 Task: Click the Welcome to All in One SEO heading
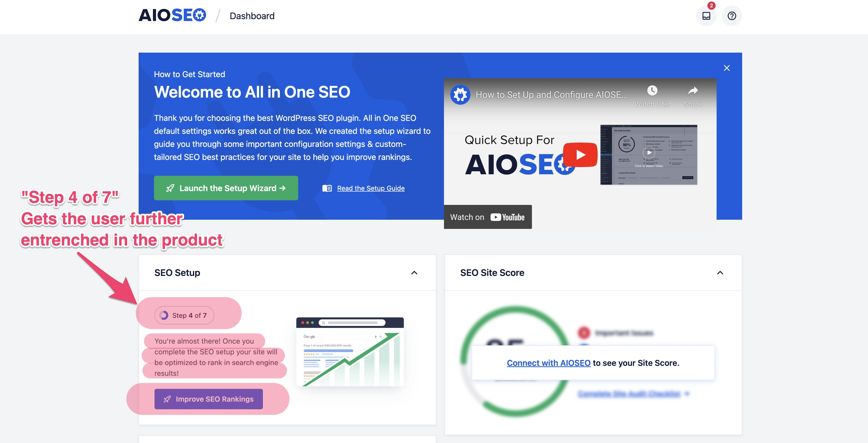[x=252, y=92]
